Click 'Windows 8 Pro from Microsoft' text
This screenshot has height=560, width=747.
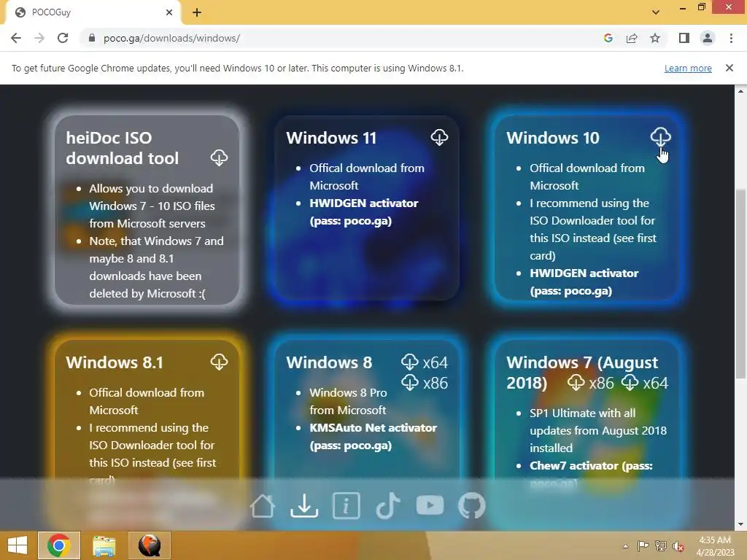pyautogui.click(x=348, y=402)
